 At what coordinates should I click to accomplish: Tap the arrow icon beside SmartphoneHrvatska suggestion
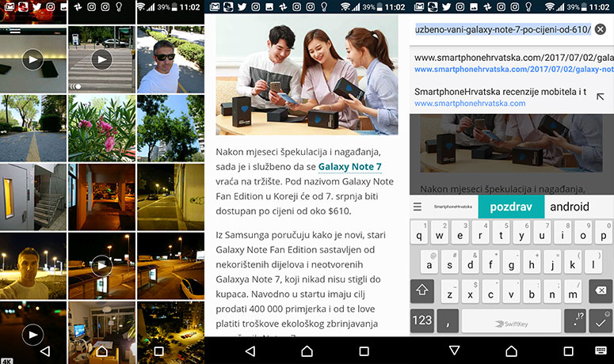(x=600, y=97)
